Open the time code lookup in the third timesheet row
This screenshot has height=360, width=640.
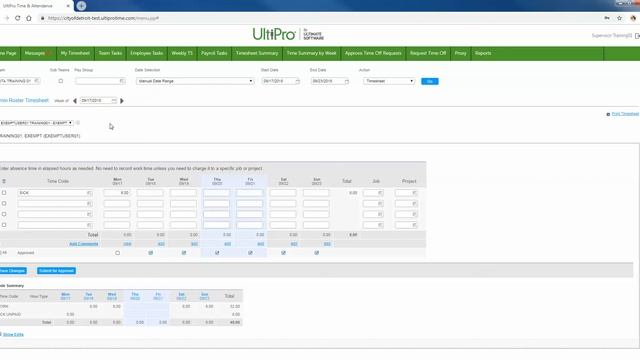[x=89, y=214]
